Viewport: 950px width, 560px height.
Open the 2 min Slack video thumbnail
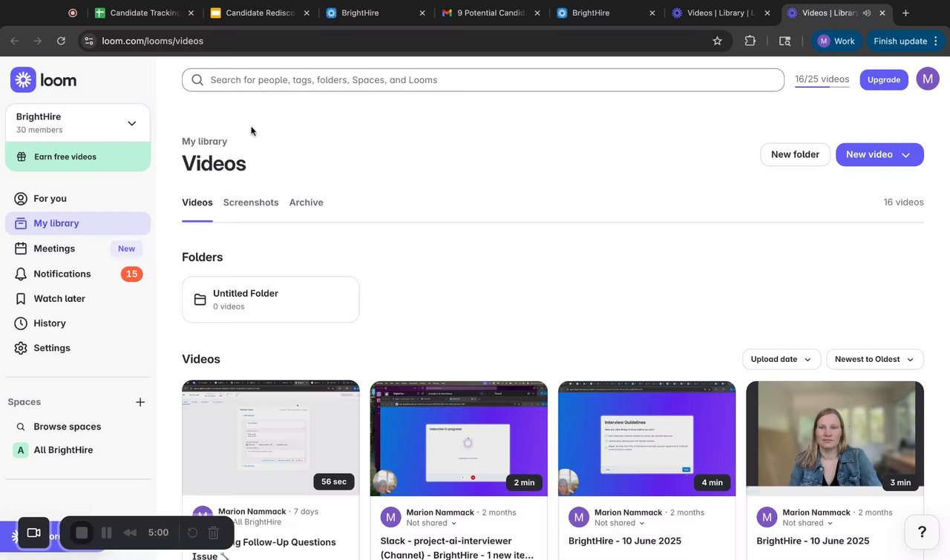pyautogui.click(x=459, y=438)
